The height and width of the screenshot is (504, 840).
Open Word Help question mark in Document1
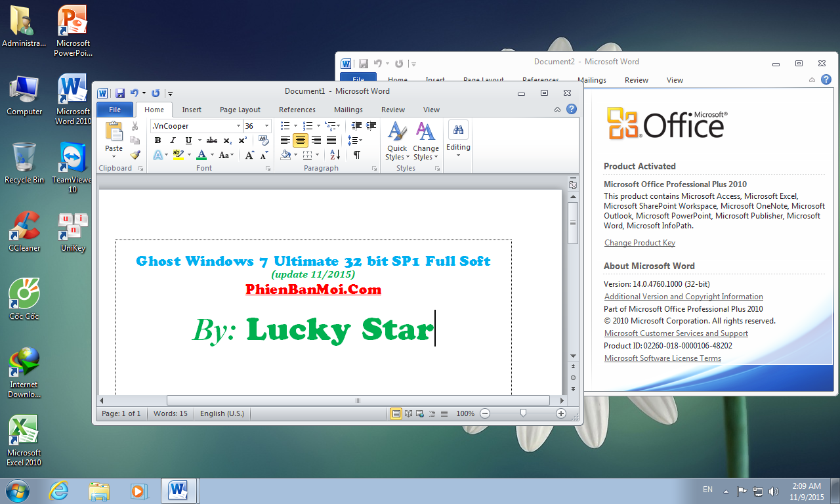572,109
